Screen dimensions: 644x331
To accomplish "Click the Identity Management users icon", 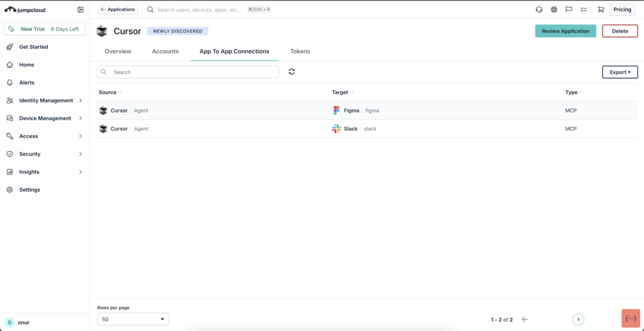I will 10,100.
